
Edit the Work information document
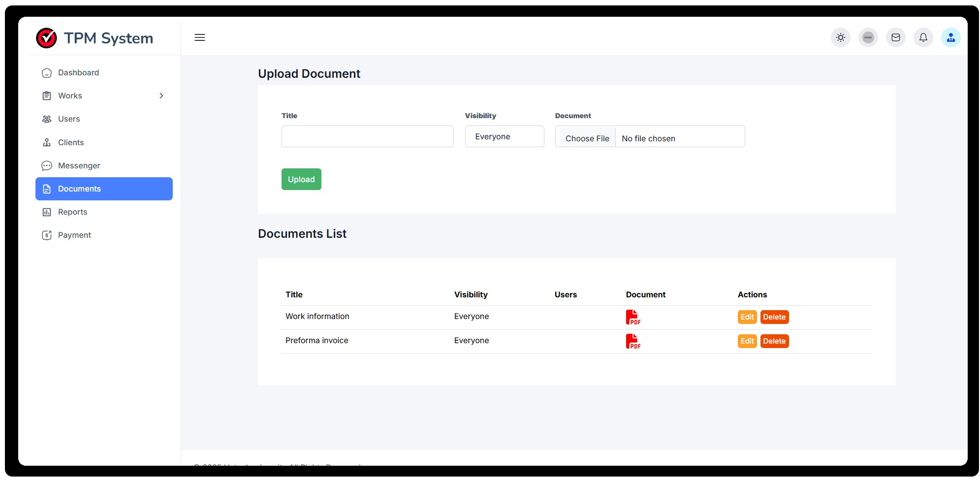747,317
